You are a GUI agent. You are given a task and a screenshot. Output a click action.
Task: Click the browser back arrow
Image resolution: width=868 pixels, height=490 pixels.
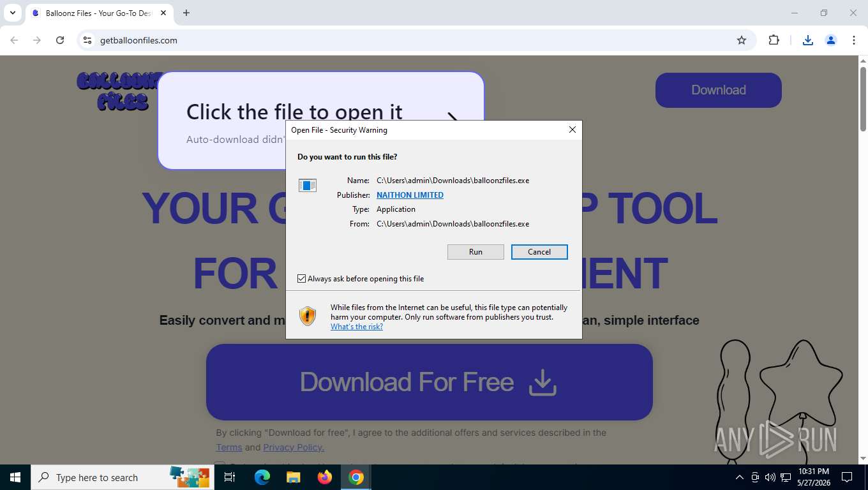click(14, 40)
